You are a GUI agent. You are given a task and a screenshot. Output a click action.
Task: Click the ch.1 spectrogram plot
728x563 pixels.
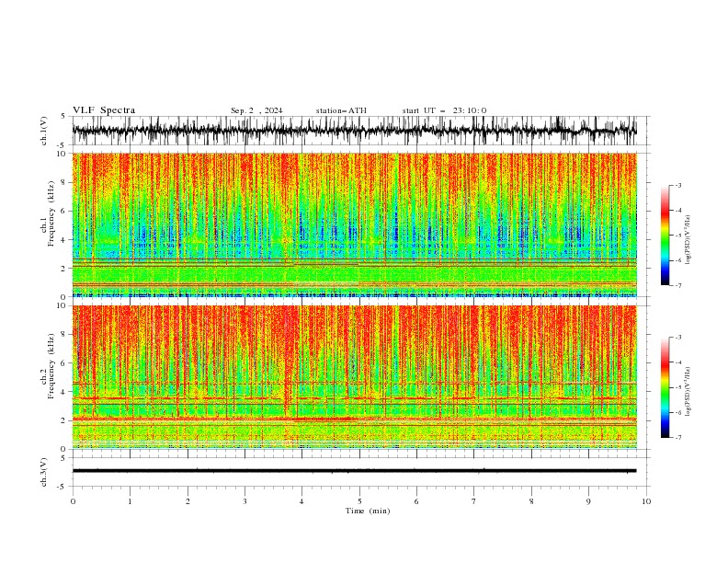(354, 224)
